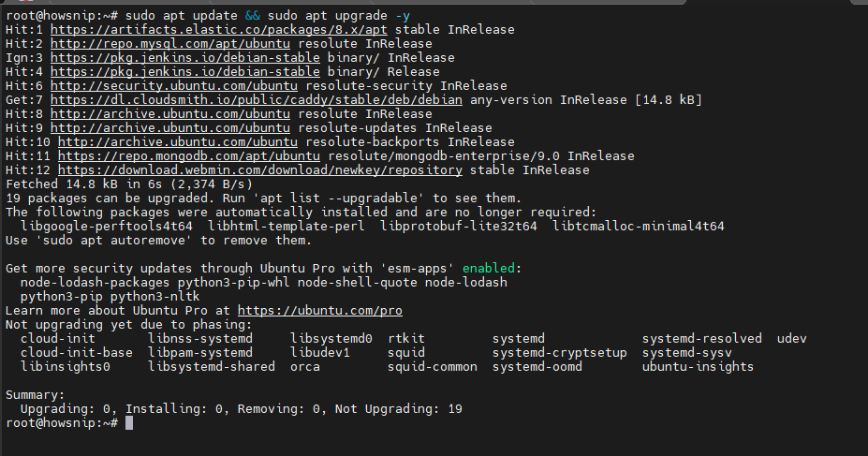
Task: Click the green 'enabled' word
Action: coord(489,269)
